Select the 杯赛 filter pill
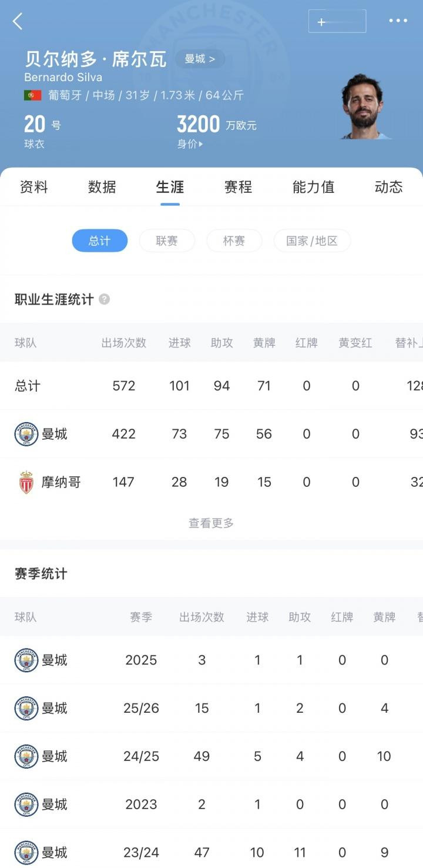The width and height of the screenshot is (423, 868). [x=234, y=241]
